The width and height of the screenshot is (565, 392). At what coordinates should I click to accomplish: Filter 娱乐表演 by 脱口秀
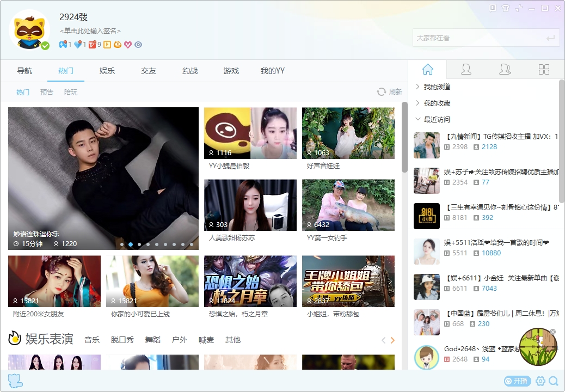(x=122, y=340)
